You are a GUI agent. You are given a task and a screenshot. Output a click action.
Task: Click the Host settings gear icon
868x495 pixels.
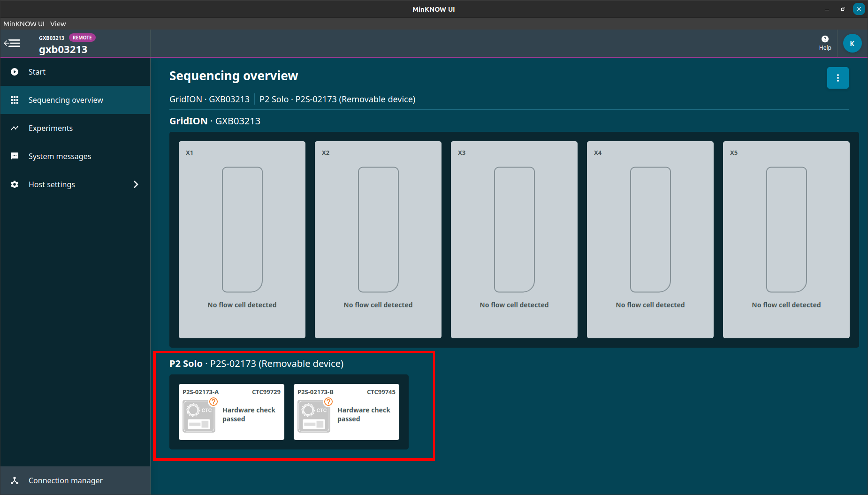pyautogui.click(x=14, y=184)
